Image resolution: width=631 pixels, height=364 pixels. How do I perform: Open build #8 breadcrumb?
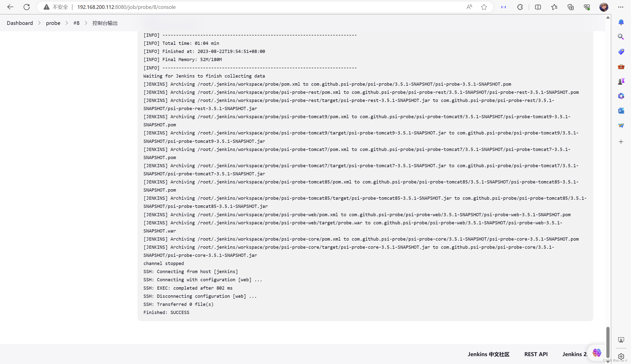point(76,23)
